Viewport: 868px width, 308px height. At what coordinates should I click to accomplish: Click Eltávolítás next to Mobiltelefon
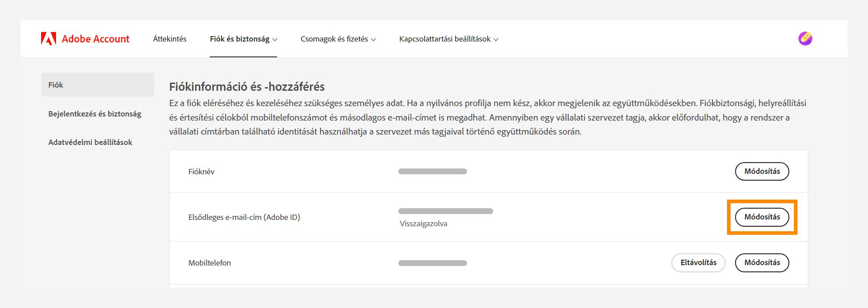tap(698, 262)
